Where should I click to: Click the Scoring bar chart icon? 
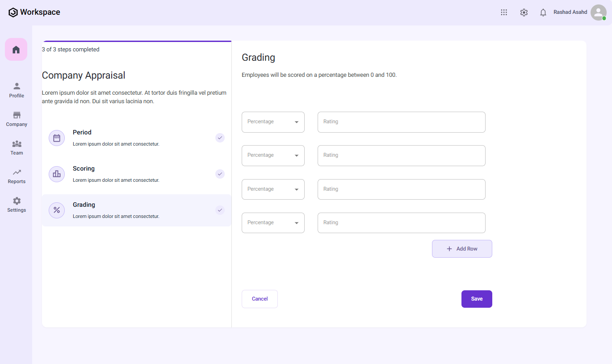(57, 174)
